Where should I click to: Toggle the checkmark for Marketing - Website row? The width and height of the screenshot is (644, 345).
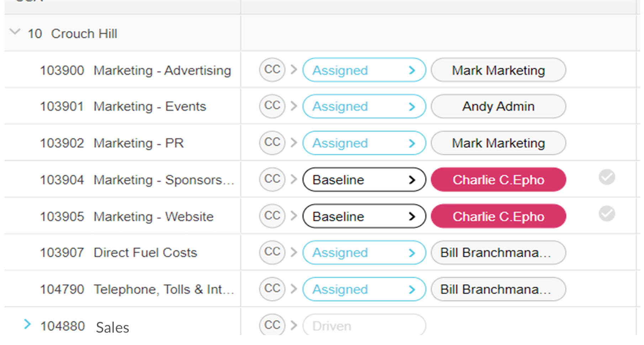[x=607, y=214]
